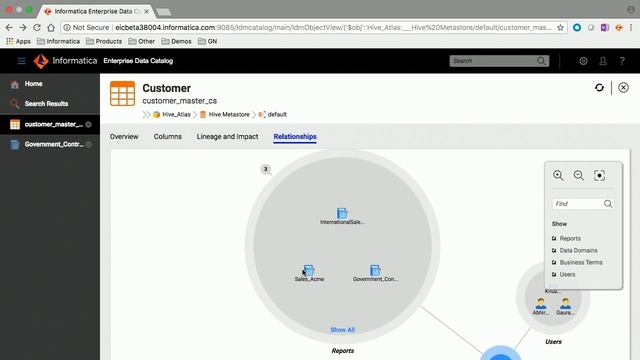Click Show All in Reports circle

point(342,330)
